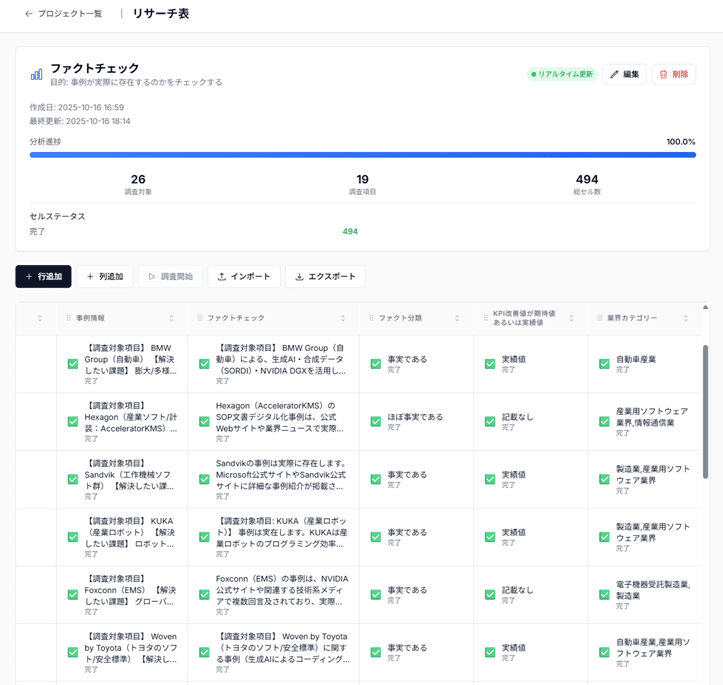
Task: Open the 編集 button
Action: pos(624,74)
